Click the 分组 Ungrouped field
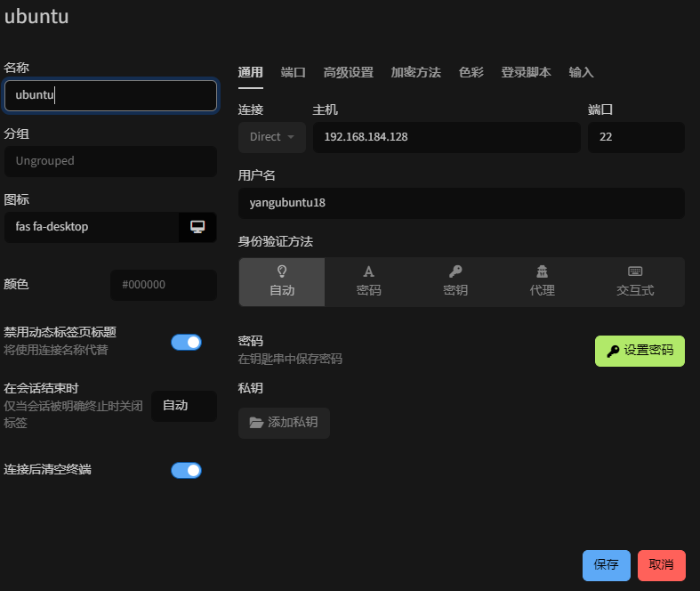Viewport: 700px width, 591px height. tap(110, 161)
